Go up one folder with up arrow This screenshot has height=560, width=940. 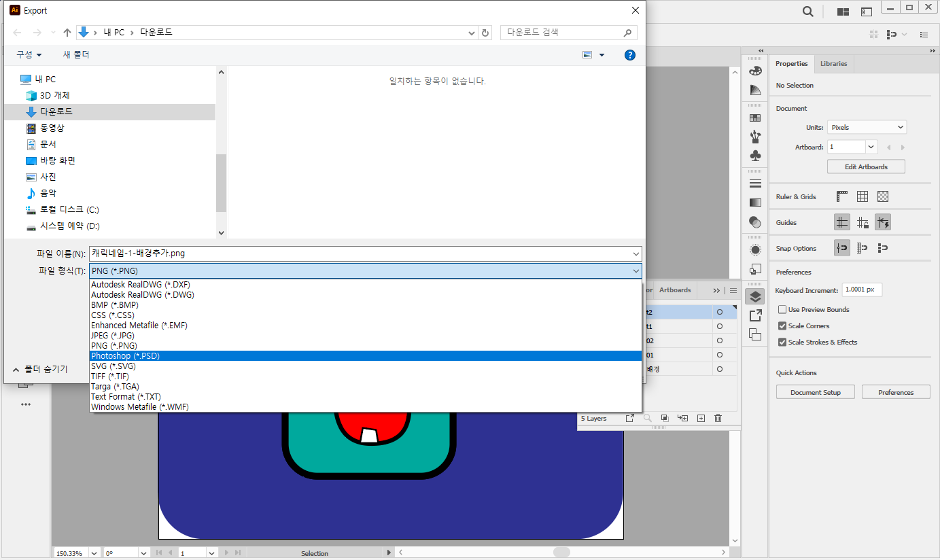(x=67, y=33)
